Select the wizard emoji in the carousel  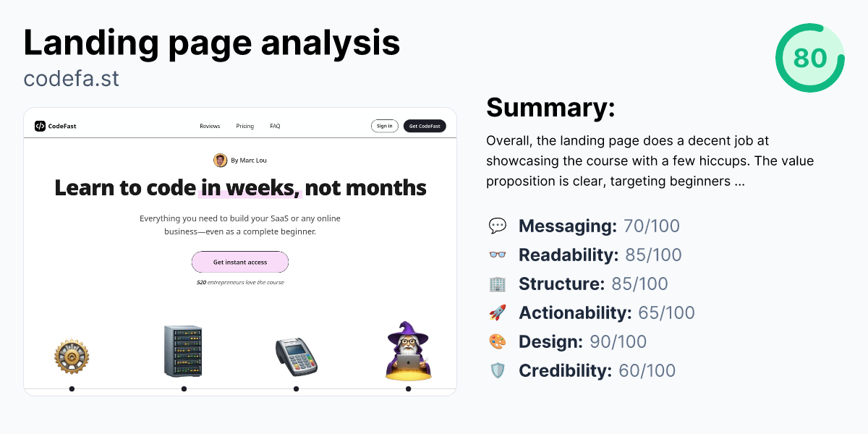(x=408, y=351)
